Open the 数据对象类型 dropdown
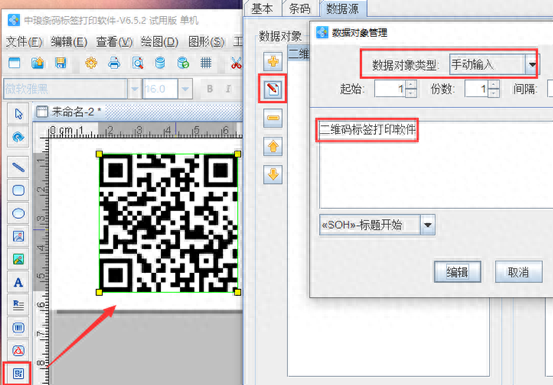 tap(532, 65)
